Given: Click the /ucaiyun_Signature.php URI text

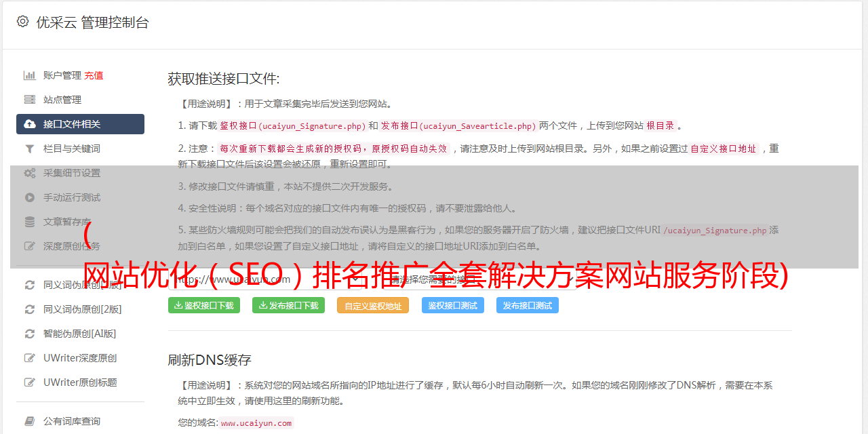Looking at the screenshot, I should tap(715, 230).
